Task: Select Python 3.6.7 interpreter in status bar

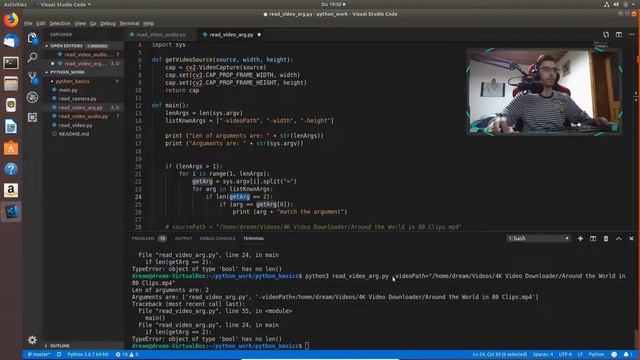Action: pos(88,354)
